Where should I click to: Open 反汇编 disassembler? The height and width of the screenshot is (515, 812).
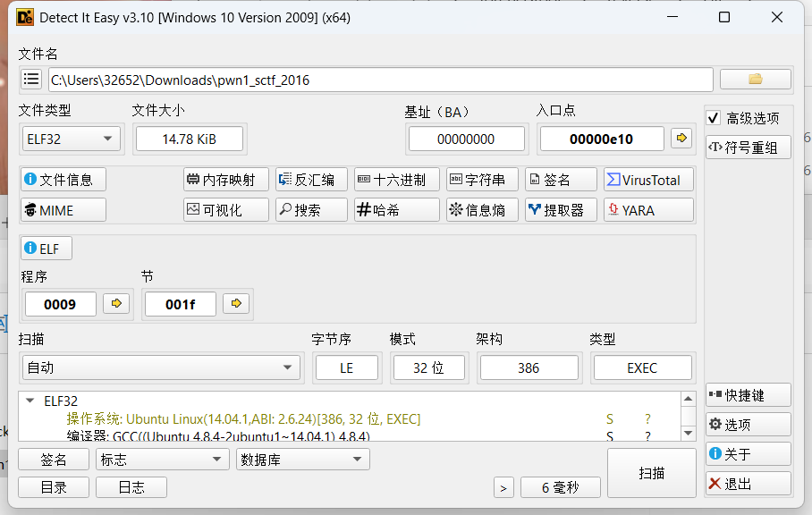[x=312, y=180]
